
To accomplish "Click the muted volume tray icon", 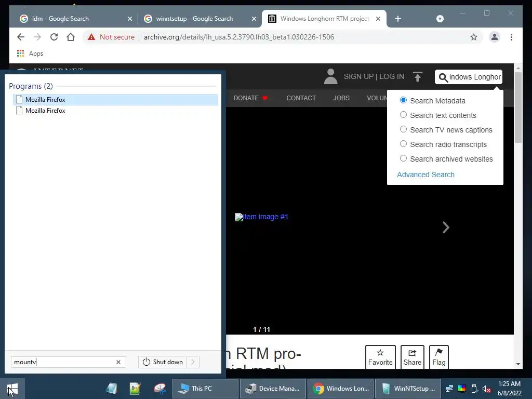I will point(486,389).
